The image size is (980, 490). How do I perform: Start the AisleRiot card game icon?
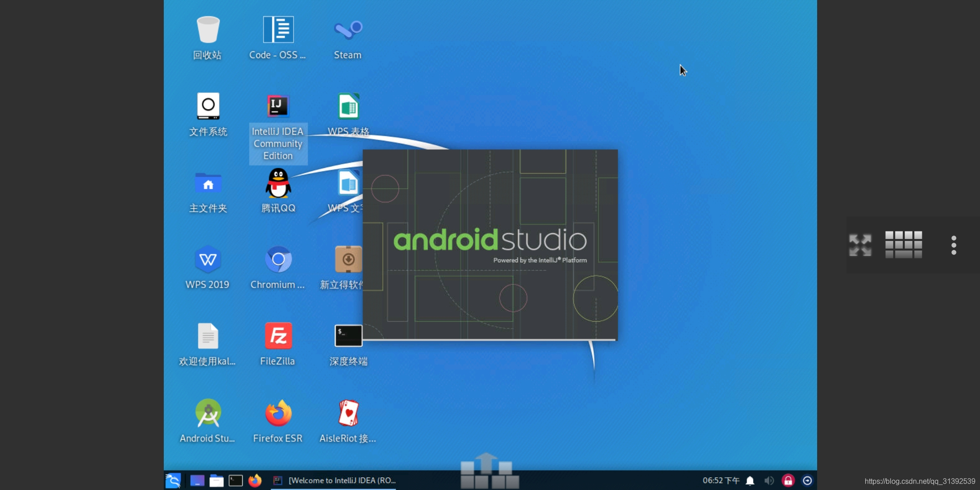pyautogui.click(x=348, y=413)
